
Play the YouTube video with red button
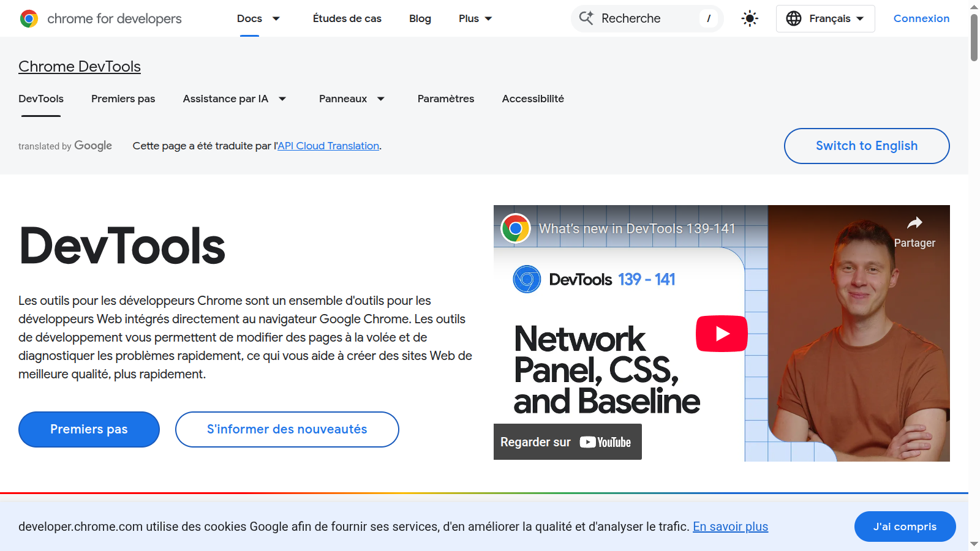pos(722,334)
